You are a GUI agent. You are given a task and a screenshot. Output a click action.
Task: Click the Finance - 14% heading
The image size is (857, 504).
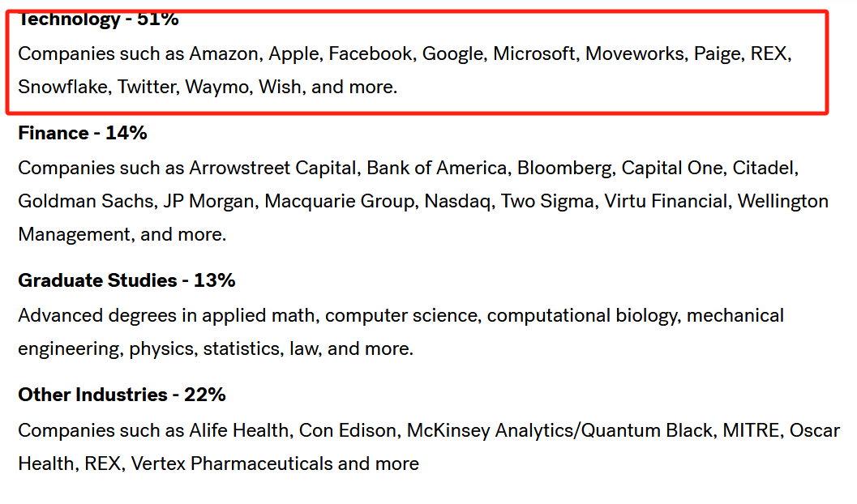pos(83,133)
